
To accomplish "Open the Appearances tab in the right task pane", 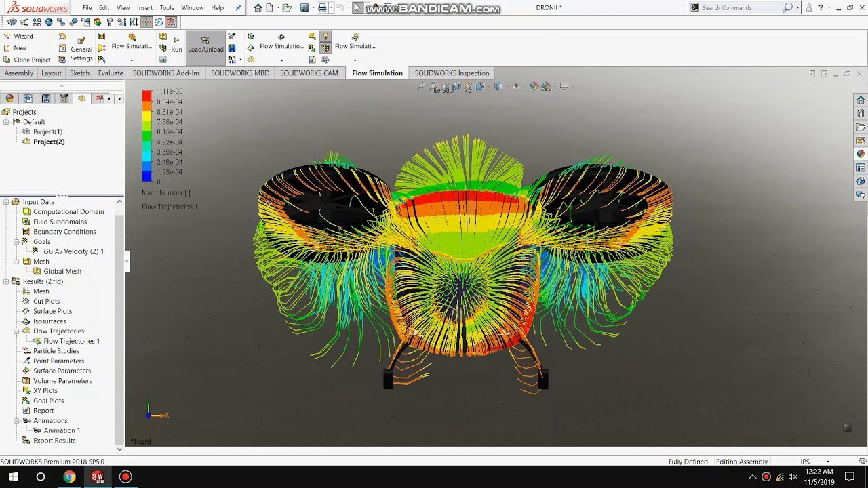I will coord(861,155).
